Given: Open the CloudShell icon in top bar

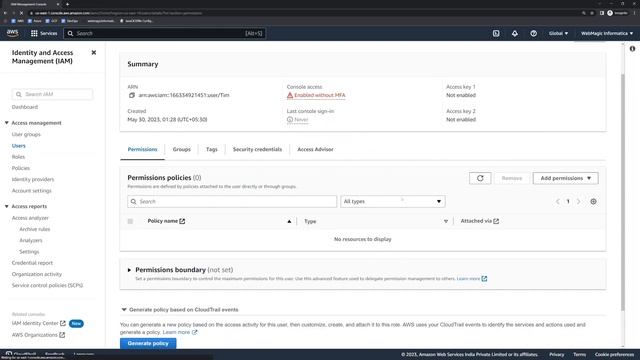Looking at the screenshot, I should (496, 33).
